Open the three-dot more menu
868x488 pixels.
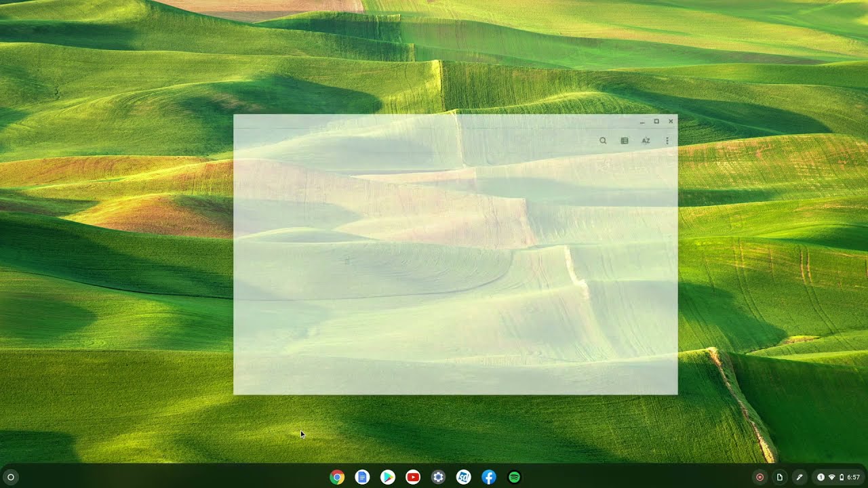667,141
